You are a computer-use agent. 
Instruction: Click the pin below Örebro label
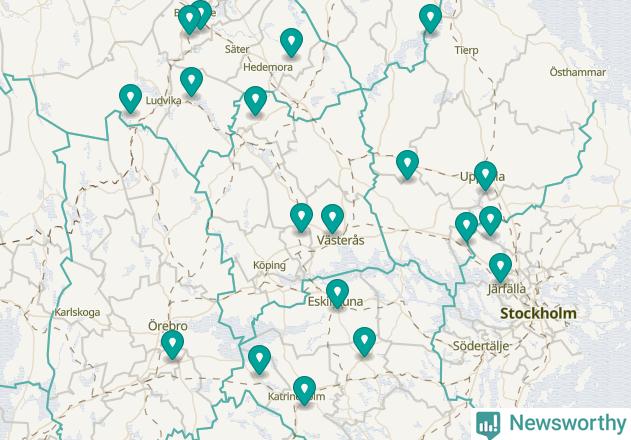[172, 345]
